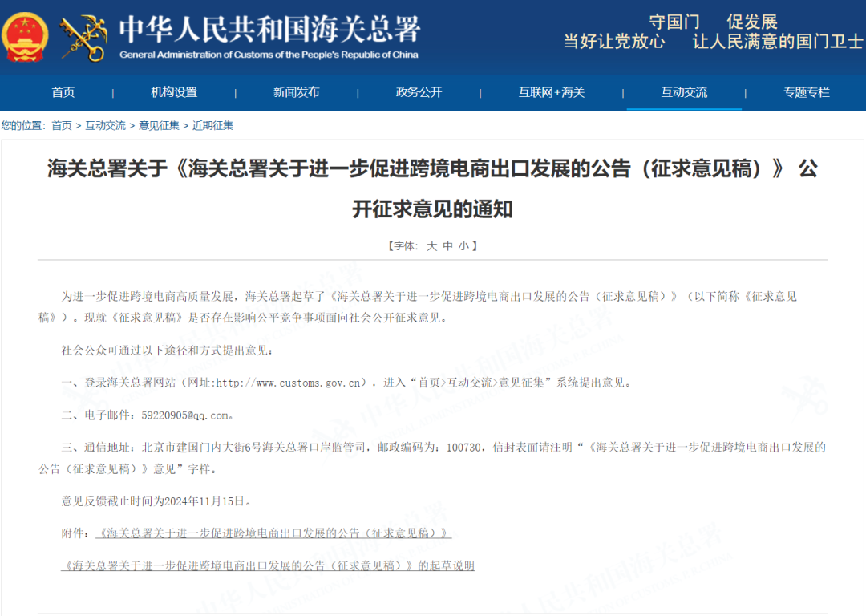
Task: Set font size to 小
Action: pos(464,245)
